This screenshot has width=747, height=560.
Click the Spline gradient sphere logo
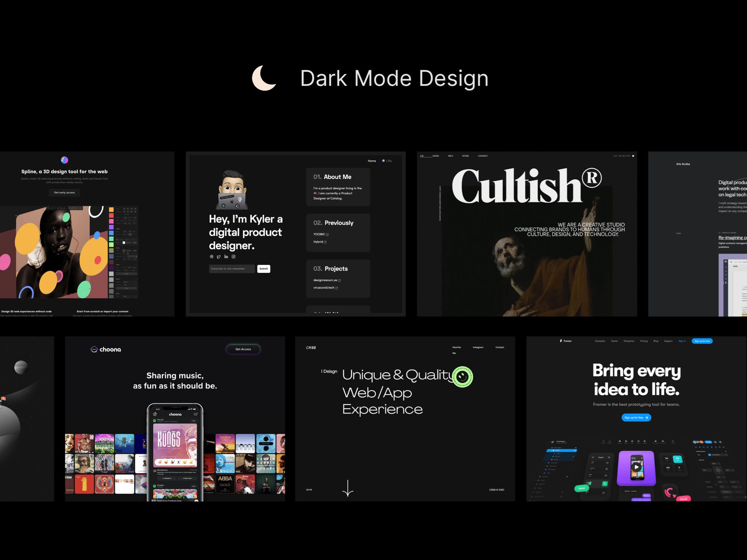[65, 160]
